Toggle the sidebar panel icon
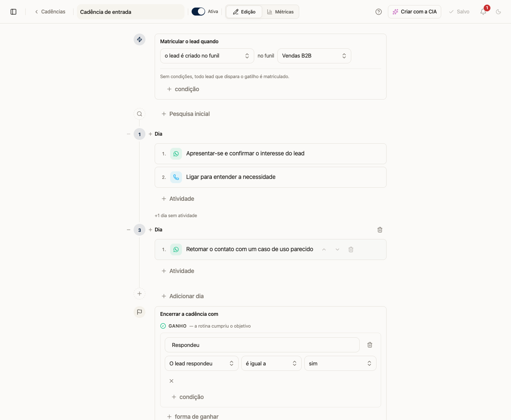 coord(13,12)
